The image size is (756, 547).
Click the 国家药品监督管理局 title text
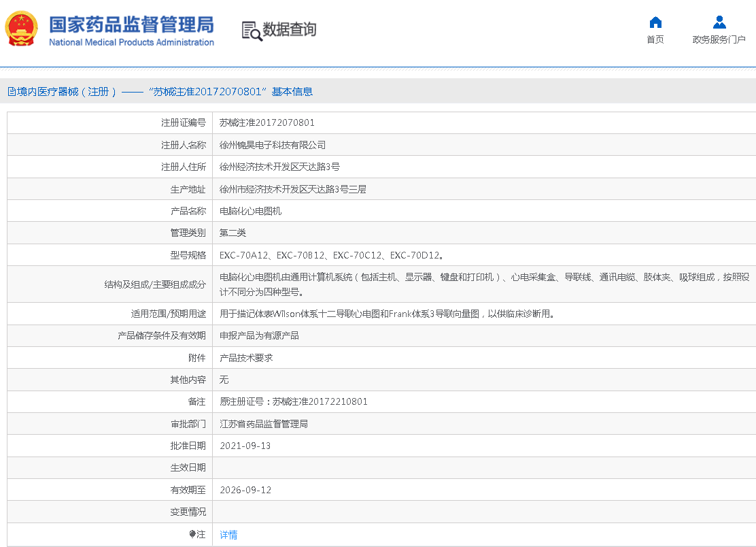pyautogui.click(x=131, y=24)
